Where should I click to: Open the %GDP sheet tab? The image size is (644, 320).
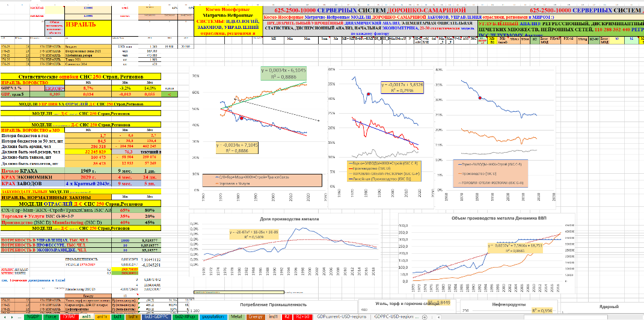click(33, 316)
